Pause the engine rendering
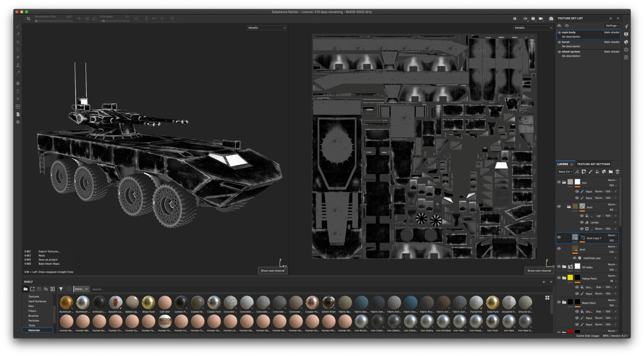 [x=514, y=19]
